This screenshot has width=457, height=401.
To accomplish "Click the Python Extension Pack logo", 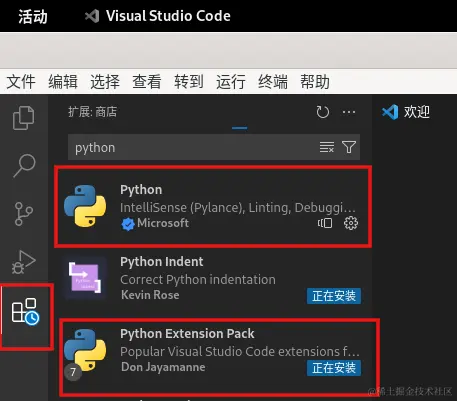I will (85, 350).
